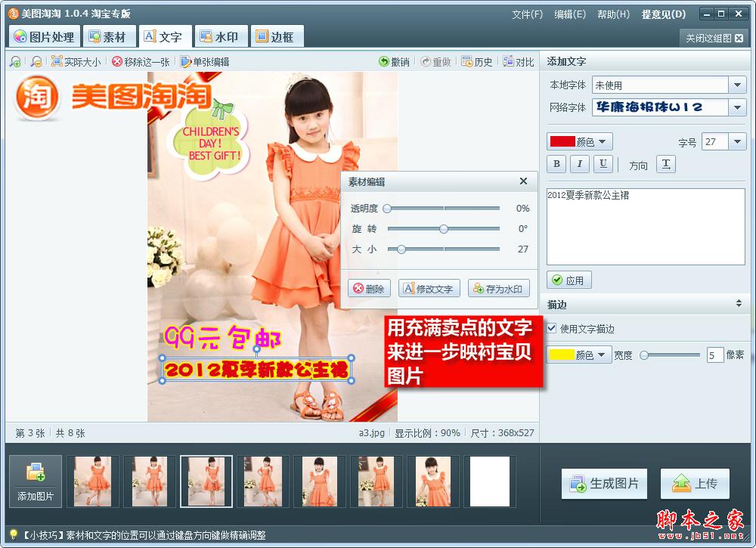This screenshot has height=548, width=756.
Task: Redo action (重做)
Action: point(435,62)
